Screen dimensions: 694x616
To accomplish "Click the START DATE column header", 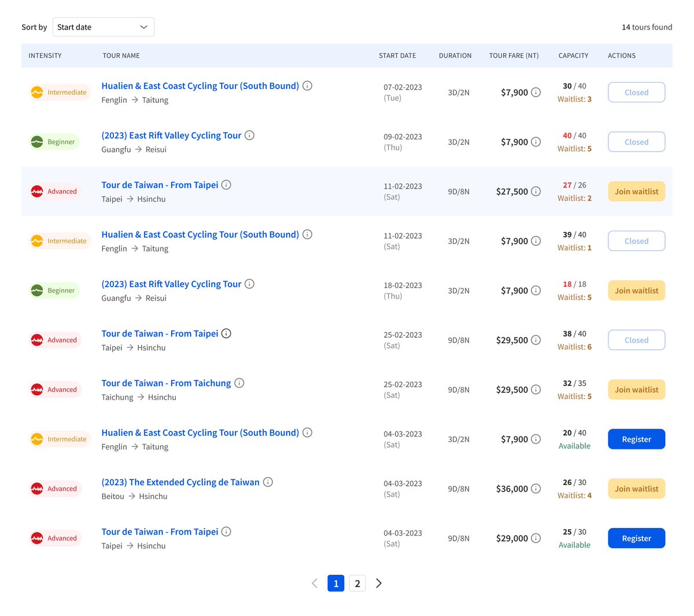I will pos(397,56).
